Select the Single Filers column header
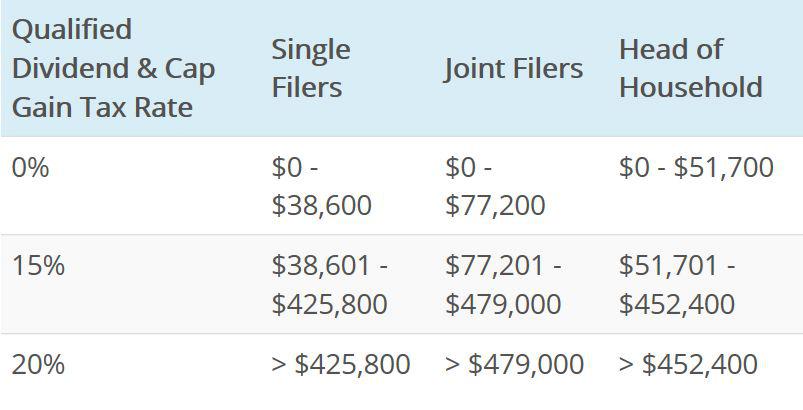The image size is (803, 410). [x=311, y=68]
